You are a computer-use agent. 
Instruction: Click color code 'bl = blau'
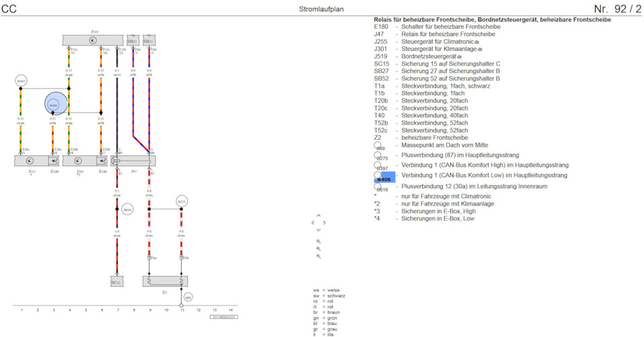(325, 324)
